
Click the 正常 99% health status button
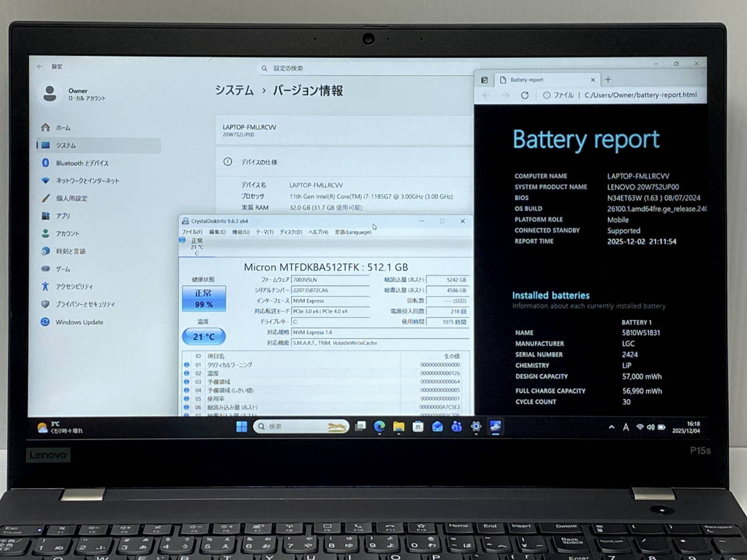coord(203,299)
